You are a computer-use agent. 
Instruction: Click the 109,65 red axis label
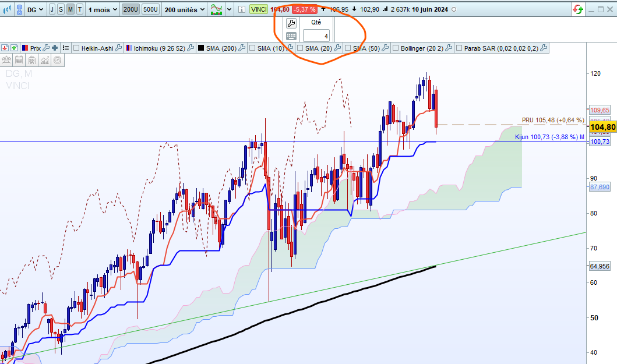click(600, 110)
